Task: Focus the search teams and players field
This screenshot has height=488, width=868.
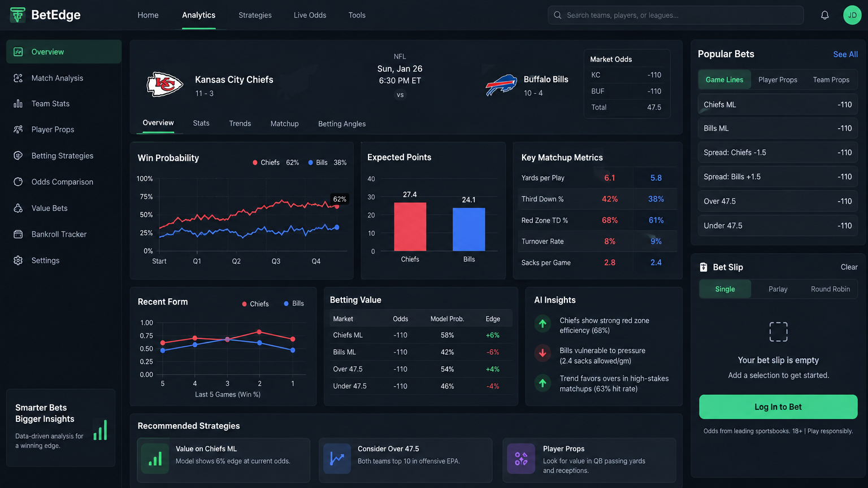Action: click(x=676, y=15)
